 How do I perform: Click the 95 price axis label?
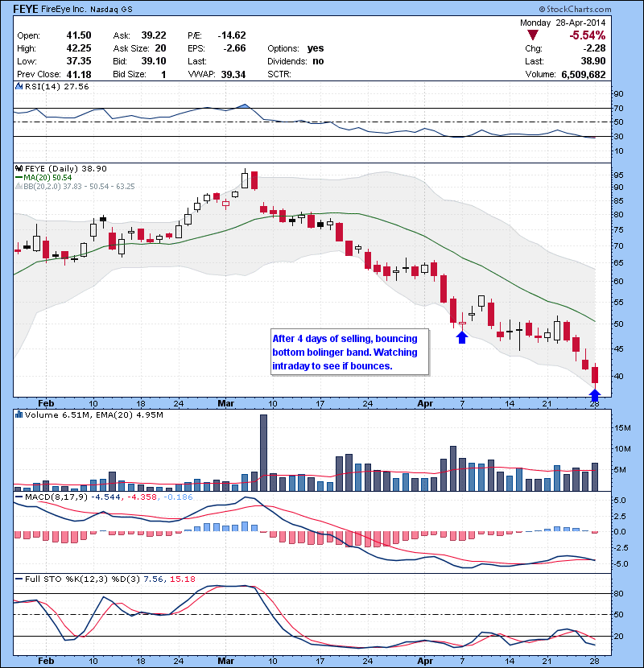point(618,175)
